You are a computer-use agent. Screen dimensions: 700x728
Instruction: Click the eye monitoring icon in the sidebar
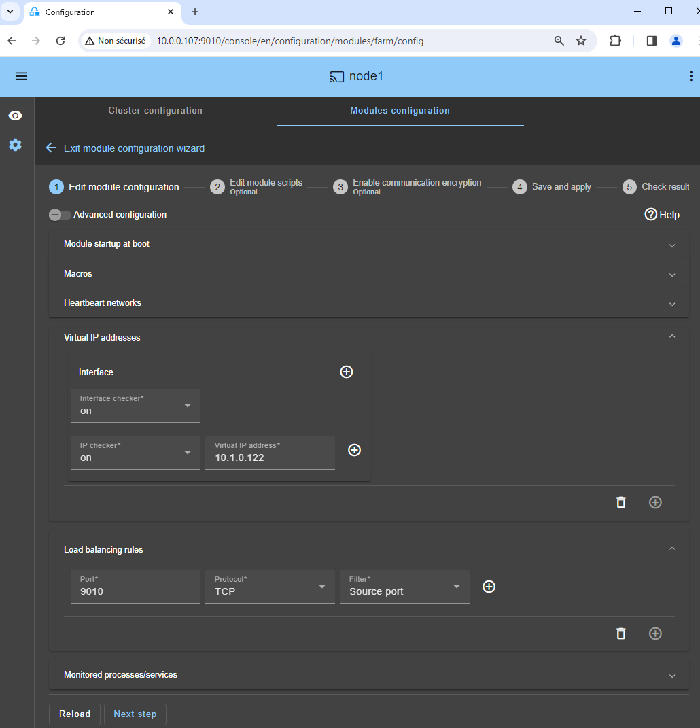15,116
